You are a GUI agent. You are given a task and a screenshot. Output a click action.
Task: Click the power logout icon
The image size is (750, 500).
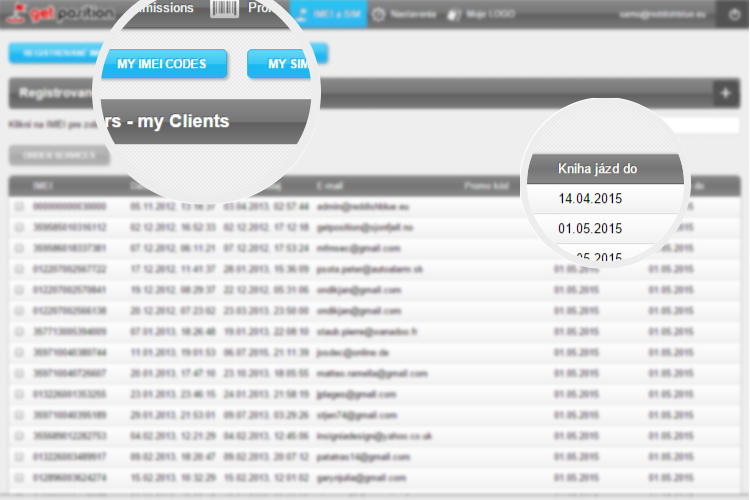click(x=734, y=14)
